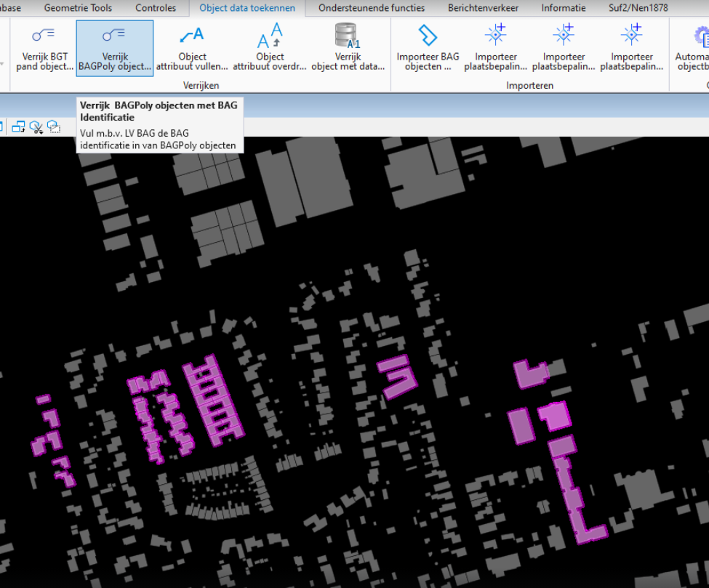Click the last Importeer plaatsbepalin button

(x=632, y=48)
